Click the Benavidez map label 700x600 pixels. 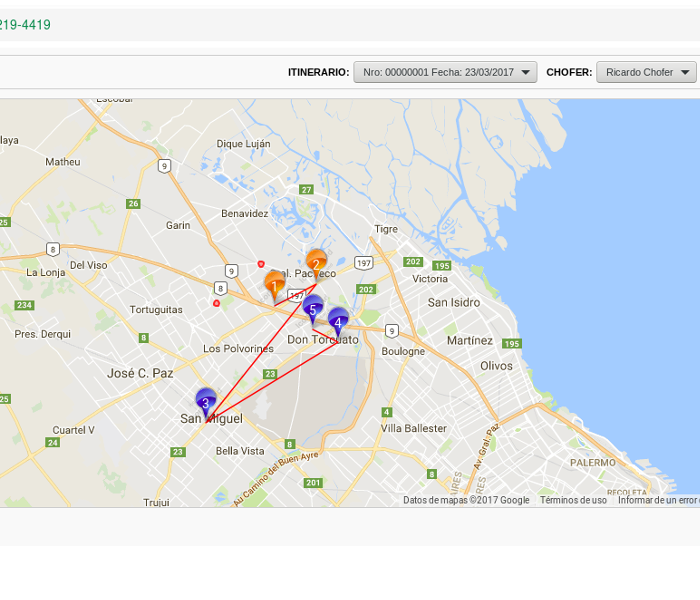coord(245,214)
